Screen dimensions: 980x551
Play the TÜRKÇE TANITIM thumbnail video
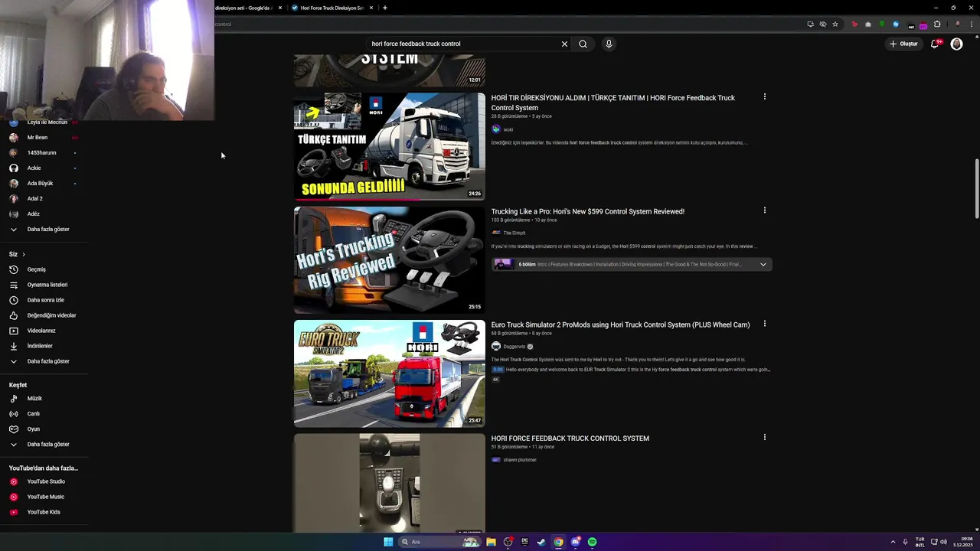point(389,146)
